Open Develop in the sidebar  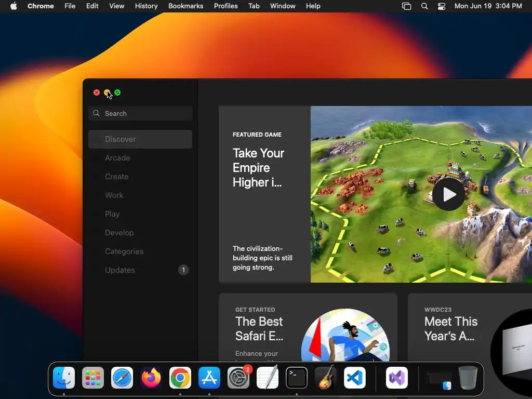pos(140,233)
